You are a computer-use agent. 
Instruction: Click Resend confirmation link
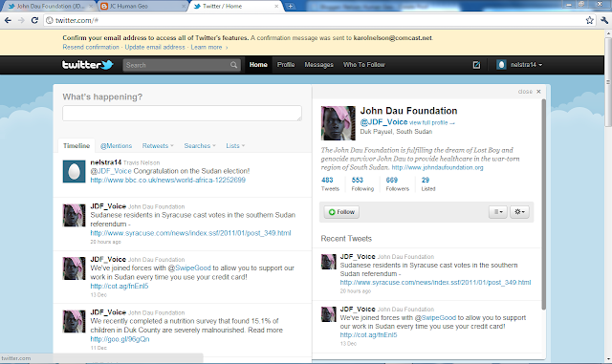(91, 47)
